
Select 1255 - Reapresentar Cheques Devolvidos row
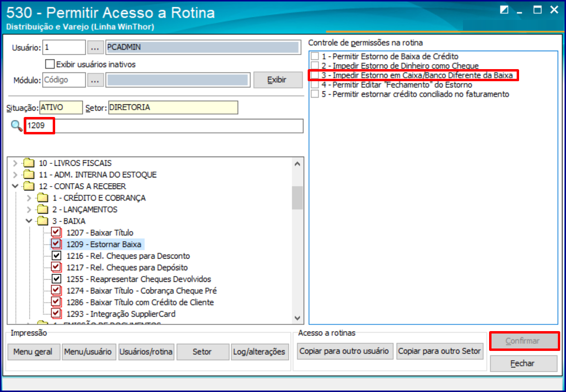tap(139, 279)
